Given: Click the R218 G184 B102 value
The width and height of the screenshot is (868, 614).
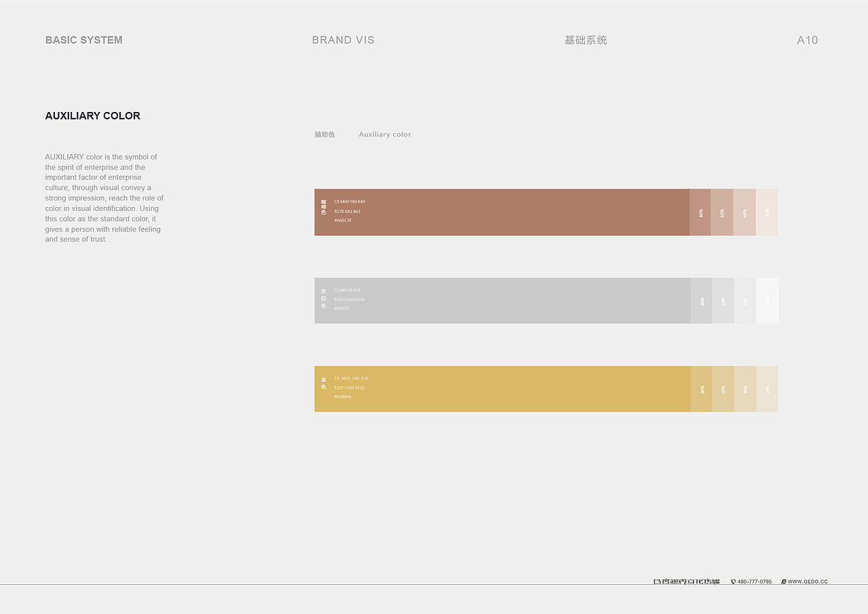Looking at the screenshot, I should pos(349,387).
